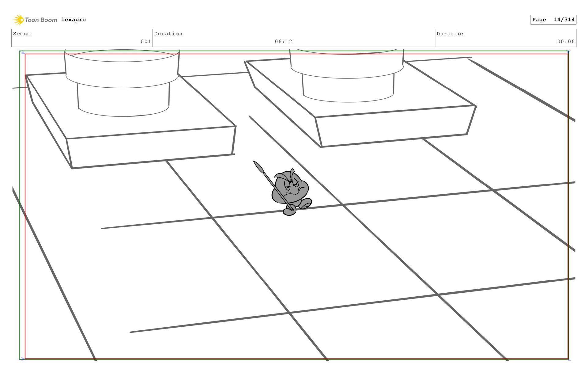Select the scene number '001'
This screenshot has height=380, width=588.
[146, 41]
